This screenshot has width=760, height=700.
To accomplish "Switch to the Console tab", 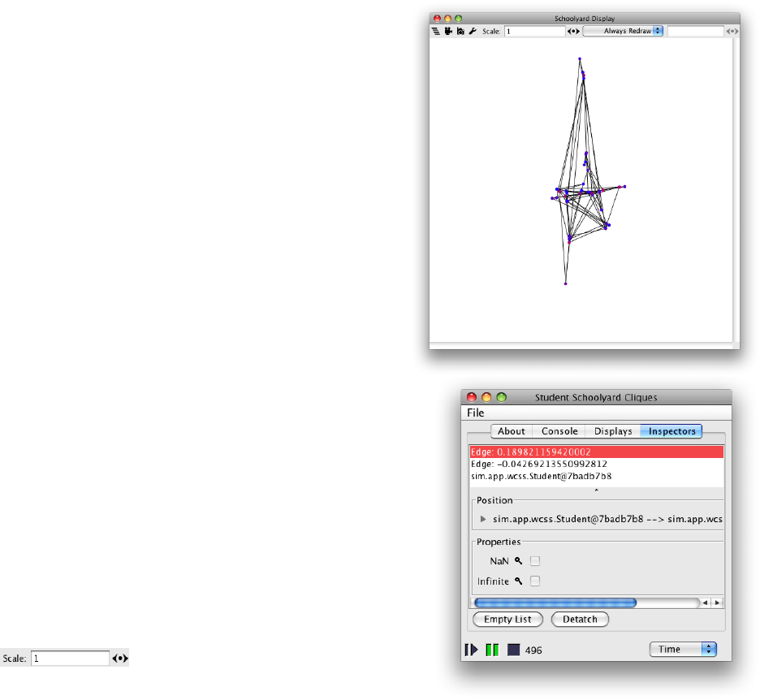I will [x=559, y=431].
